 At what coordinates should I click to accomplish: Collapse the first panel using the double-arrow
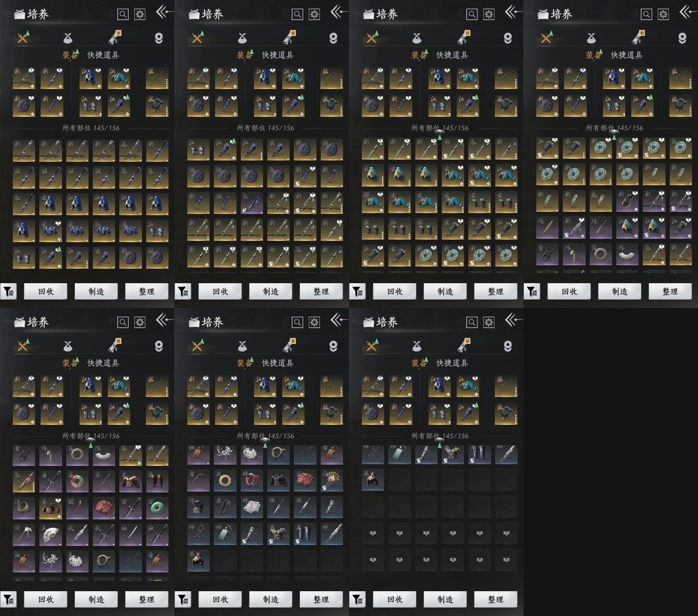tap(163, 12)
